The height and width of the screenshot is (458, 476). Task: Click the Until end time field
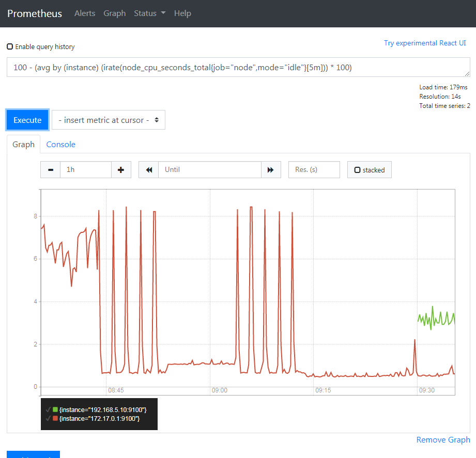210,169
